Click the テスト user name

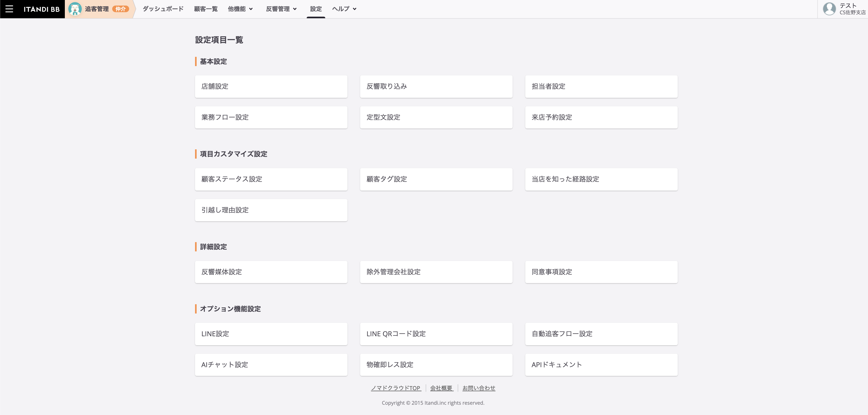[848, 6]
